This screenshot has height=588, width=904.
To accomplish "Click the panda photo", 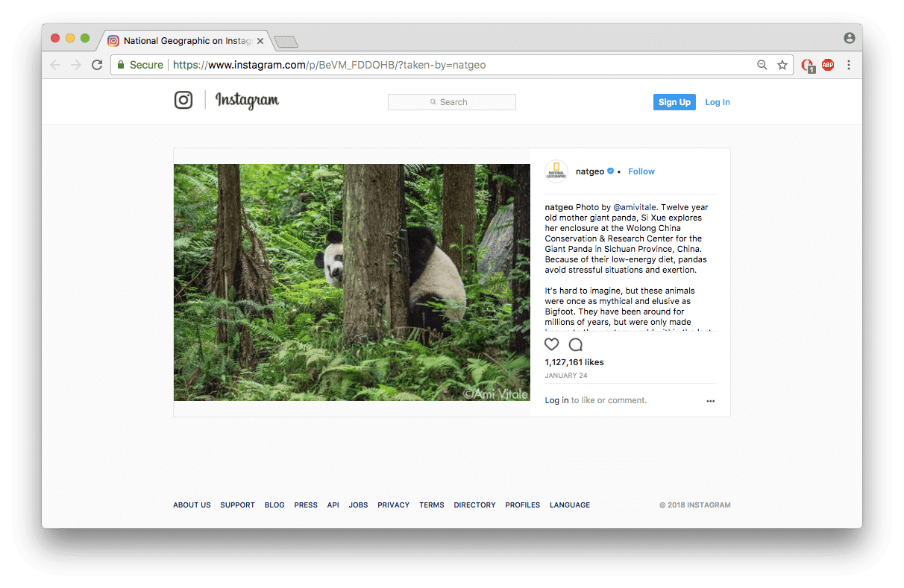I will [x=352, y=282].
